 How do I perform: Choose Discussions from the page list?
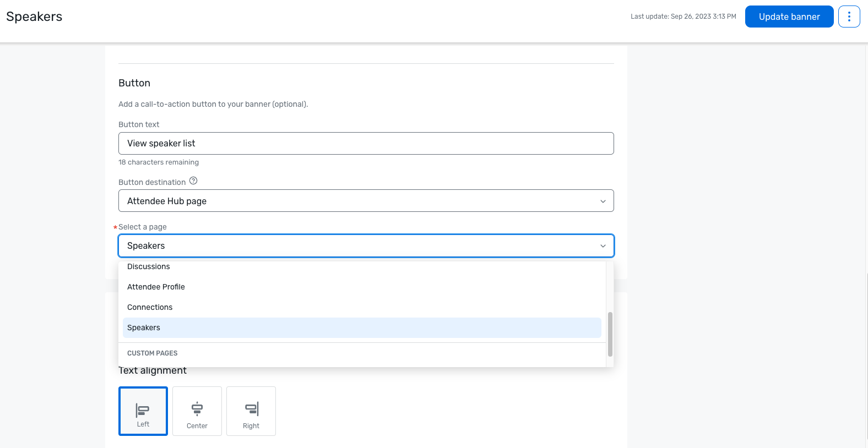point(362,266)
